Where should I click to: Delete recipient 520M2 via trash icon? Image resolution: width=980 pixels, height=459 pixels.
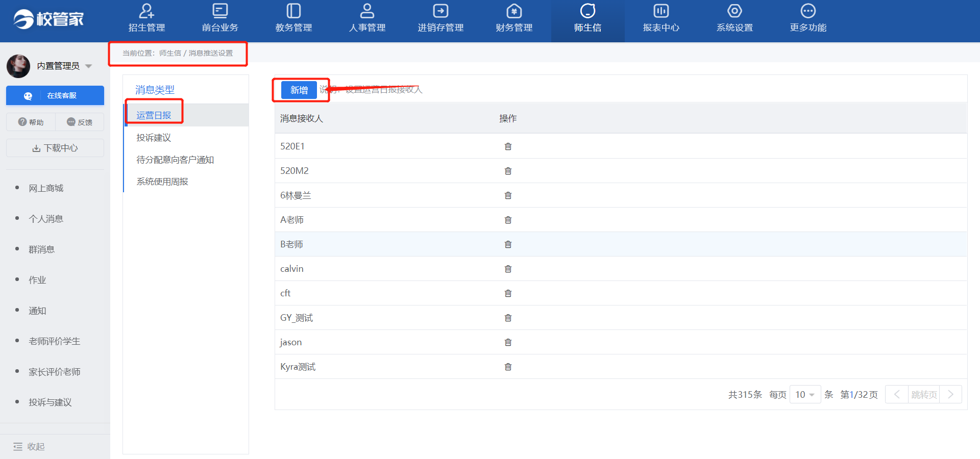pyautogui.click(x=508, y=171)
